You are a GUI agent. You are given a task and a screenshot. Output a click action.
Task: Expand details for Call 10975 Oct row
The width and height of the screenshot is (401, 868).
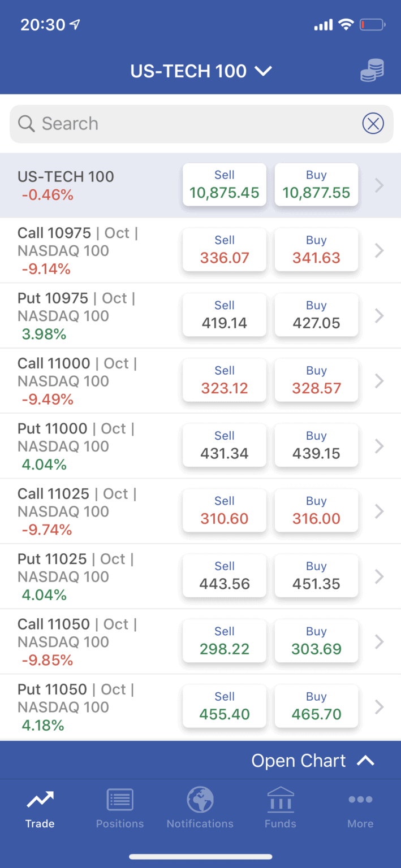coord(379,250)
